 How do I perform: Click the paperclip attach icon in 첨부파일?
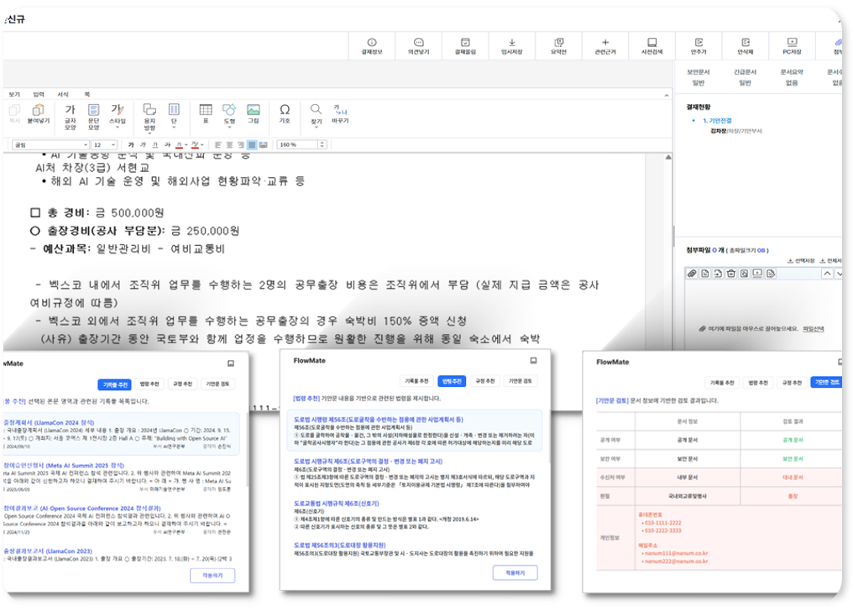point(692,274)
